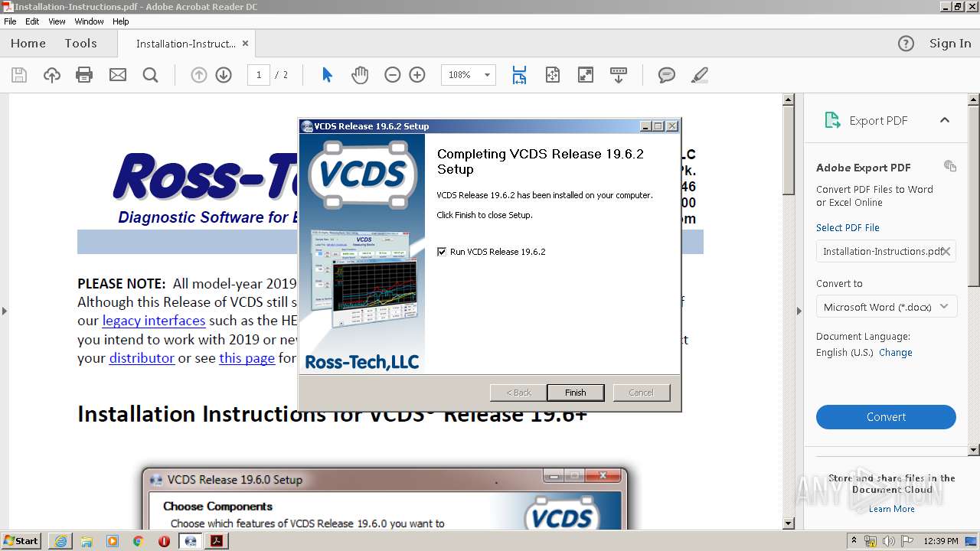Click the fit width scrolling mode icon
Viewport: 980px width, 551px height.
pyautogui.click(x=519, y=75)
